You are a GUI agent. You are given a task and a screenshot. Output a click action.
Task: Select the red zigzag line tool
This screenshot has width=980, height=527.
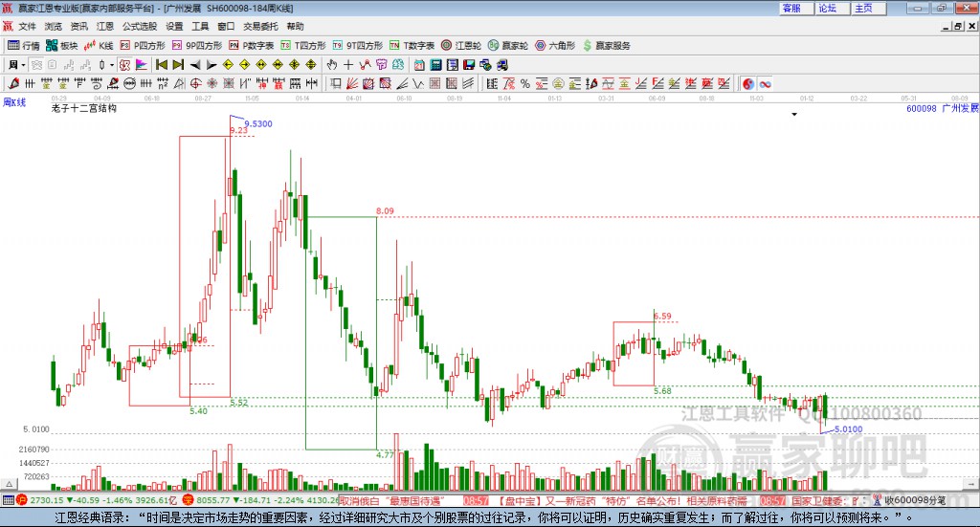coord(365,65)
